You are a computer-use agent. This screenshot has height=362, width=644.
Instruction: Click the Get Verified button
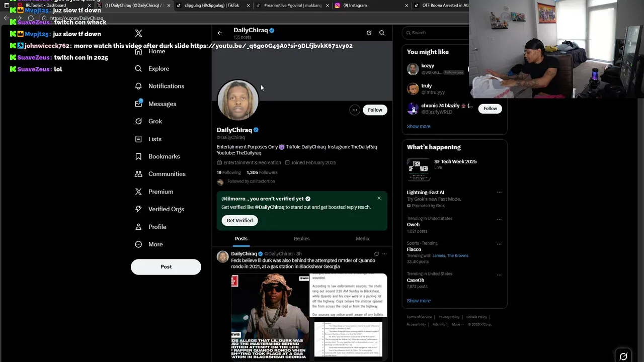pos(239,220)
